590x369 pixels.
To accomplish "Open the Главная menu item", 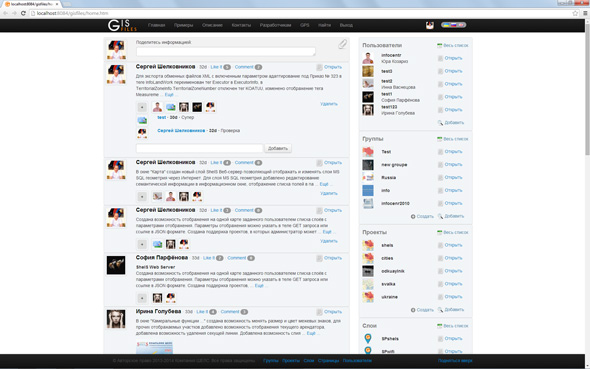I will click(157, 25).
